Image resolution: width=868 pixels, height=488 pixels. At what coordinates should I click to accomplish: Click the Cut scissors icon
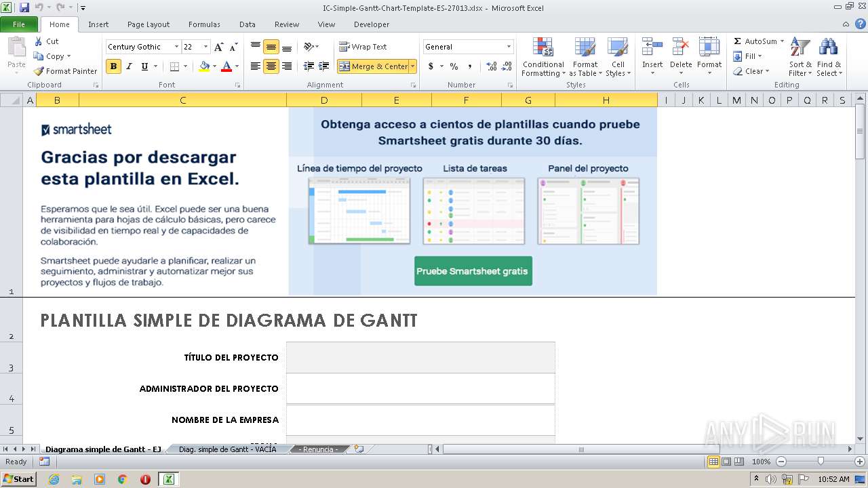(x=39, y=41)
